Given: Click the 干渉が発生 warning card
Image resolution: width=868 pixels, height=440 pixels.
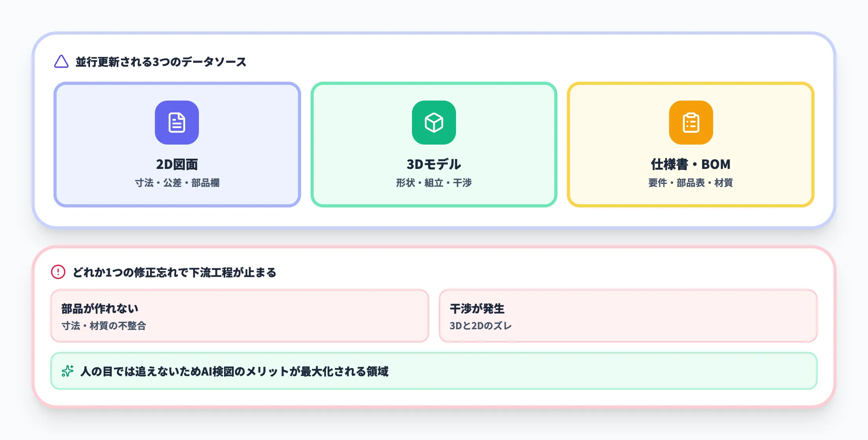Looking at the screenshot, I should tap(628, 316).
